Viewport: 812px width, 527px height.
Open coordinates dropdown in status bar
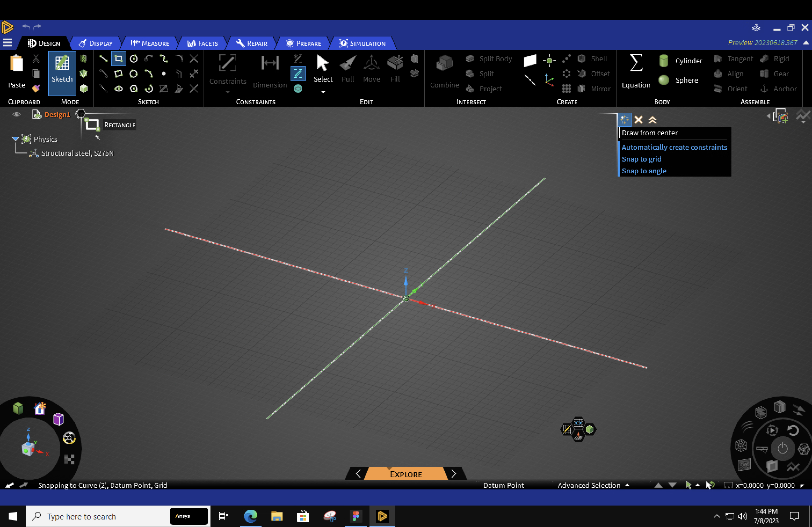802,485
